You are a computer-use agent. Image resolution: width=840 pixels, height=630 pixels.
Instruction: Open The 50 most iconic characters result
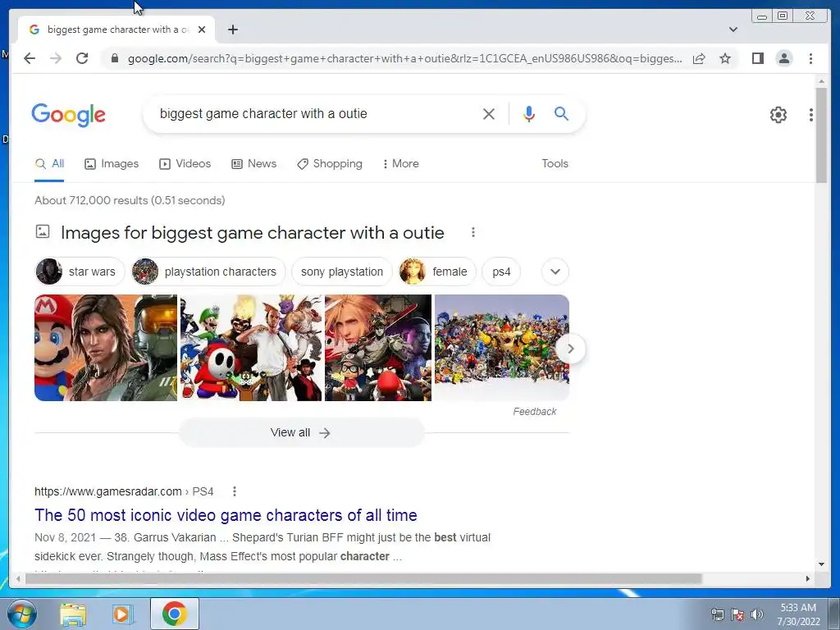(x=226, y=515)
